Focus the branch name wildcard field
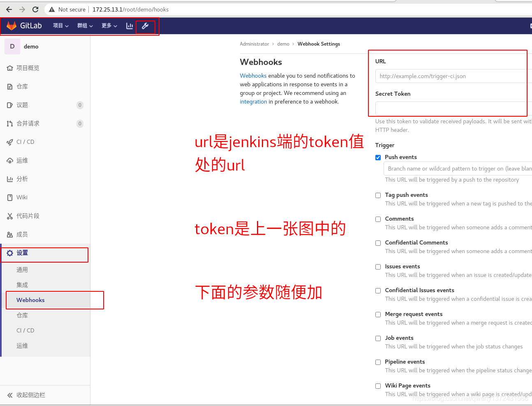532x406 pixels. tap(458, 169)
